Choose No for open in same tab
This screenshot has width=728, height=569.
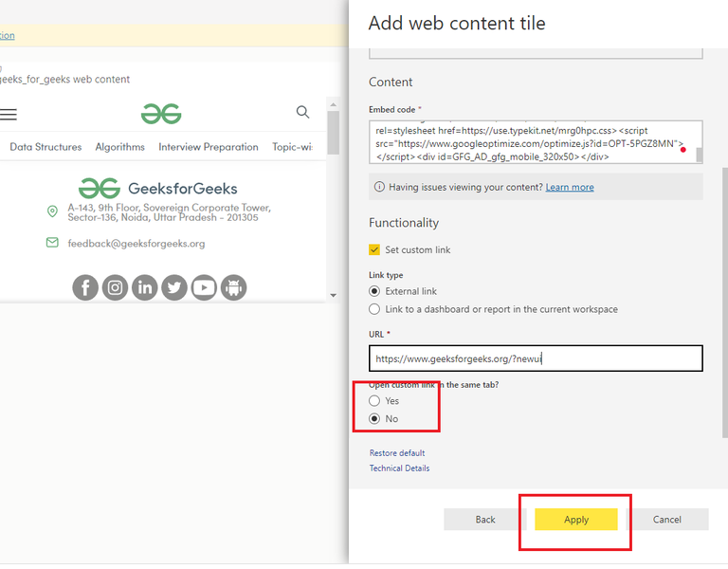(x=374, y=419)
